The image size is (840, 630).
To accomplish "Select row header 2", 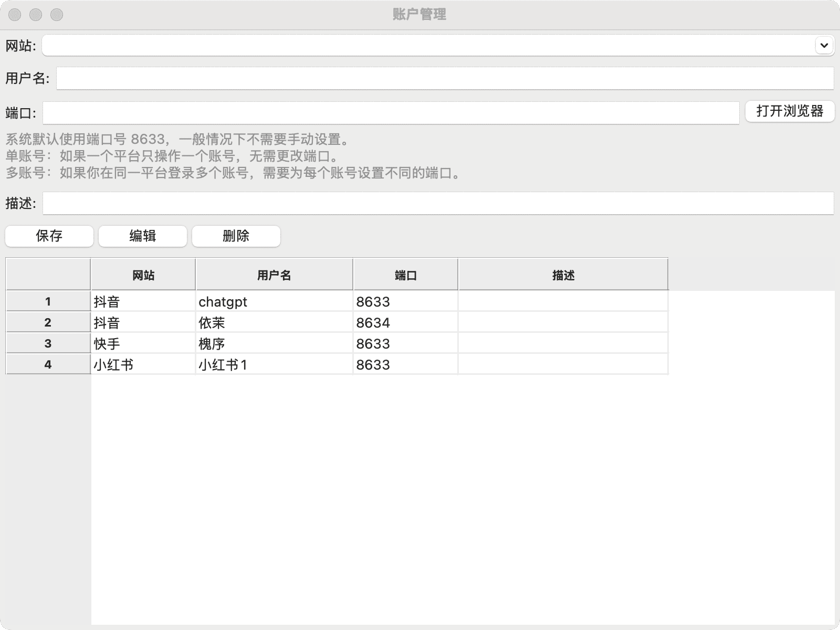I will pyautogui.click(x=48, y=322).
